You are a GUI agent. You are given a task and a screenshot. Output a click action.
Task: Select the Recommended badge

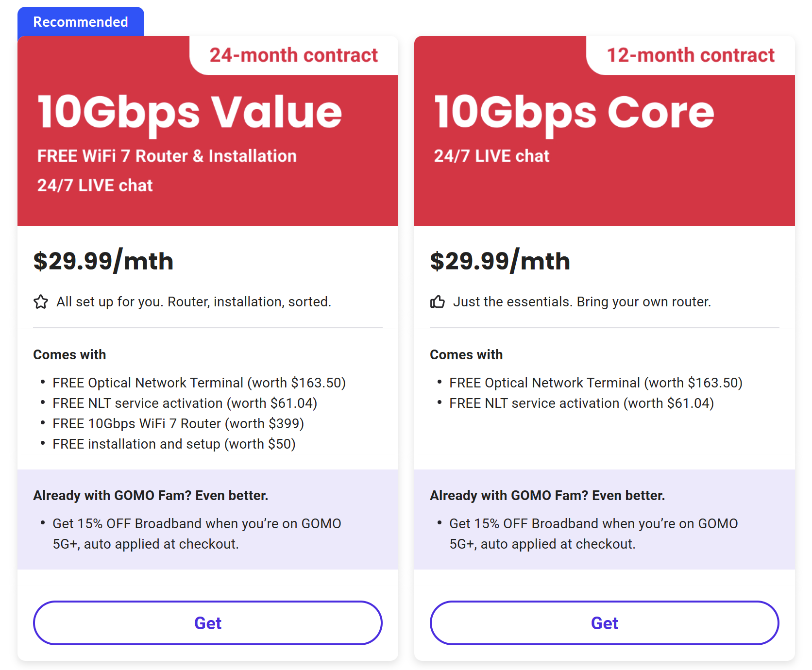[x=81, y=22]
